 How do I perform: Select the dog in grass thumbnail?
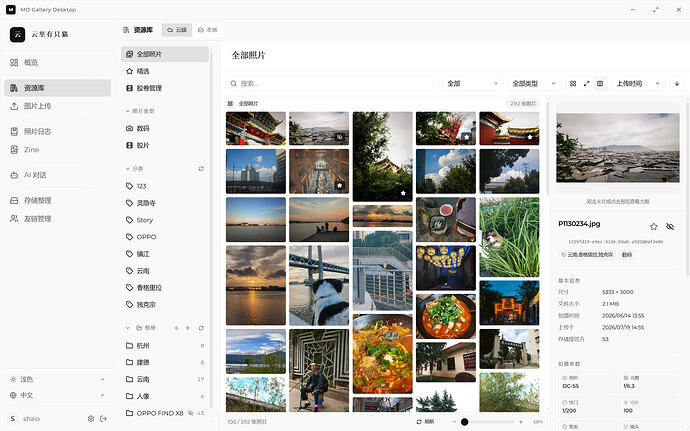click(x=509, y=237)
